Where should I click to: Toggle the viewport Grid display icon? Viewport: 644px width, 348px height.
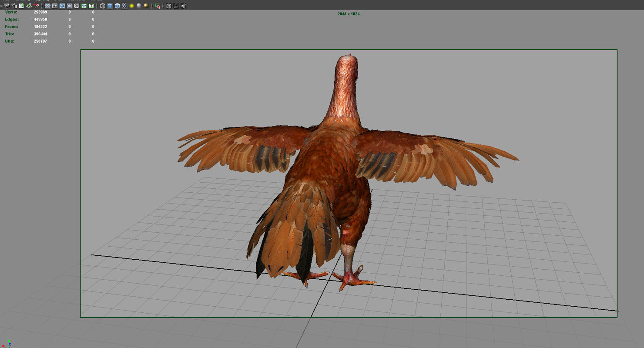click(x=47, y=6)
